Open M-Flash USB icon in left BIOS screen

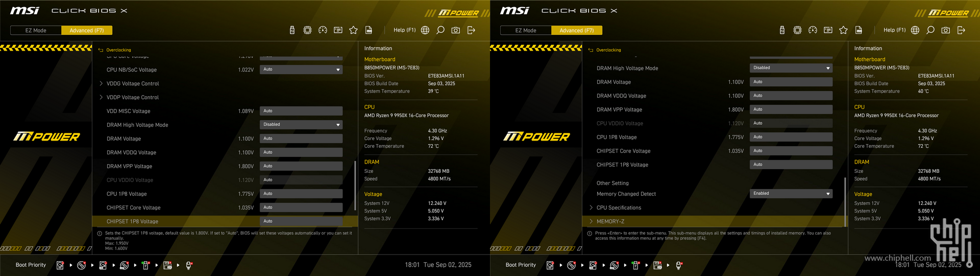pos(292,30)
